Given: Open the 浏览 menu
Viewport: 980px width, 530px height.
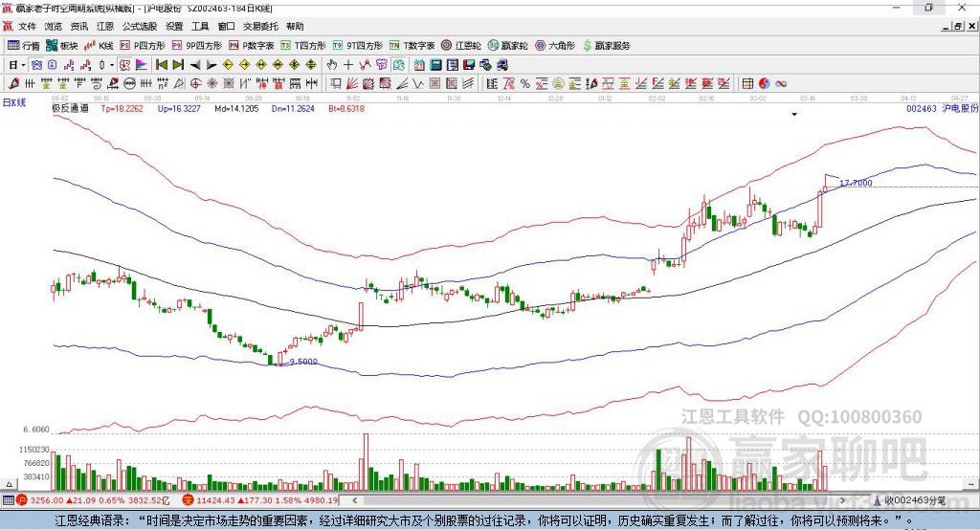Looking at the screenshot, I should point(54,26).
